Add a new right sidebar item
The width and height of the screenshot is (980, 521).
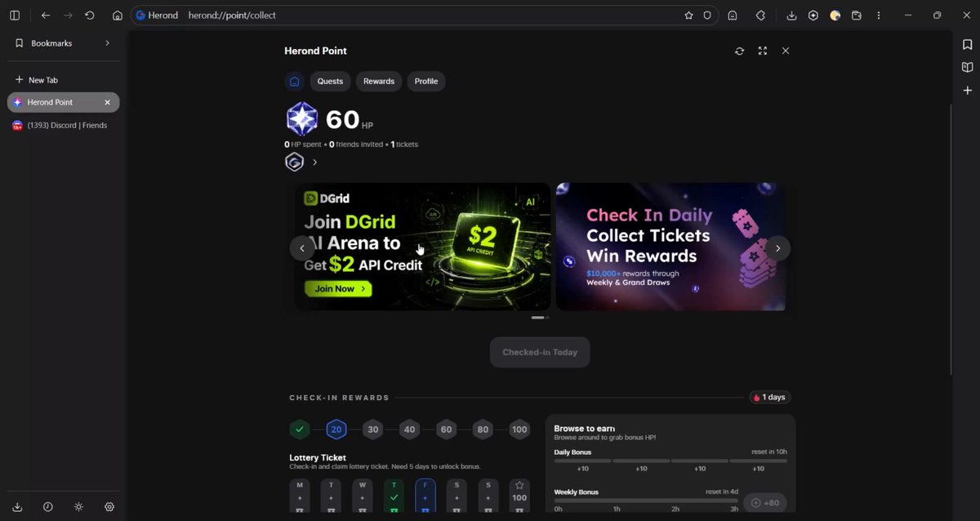[x=967, y=91]
